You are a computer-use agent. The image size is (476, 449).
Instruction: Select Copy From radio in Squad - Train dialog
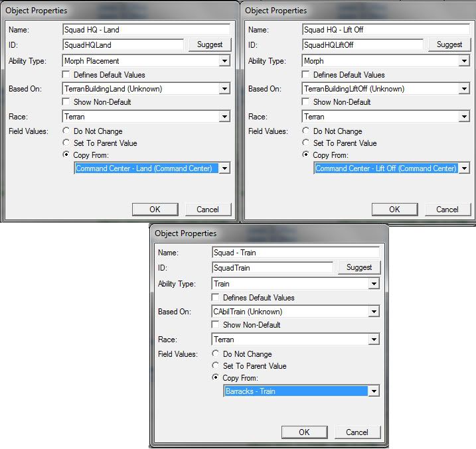215,377
